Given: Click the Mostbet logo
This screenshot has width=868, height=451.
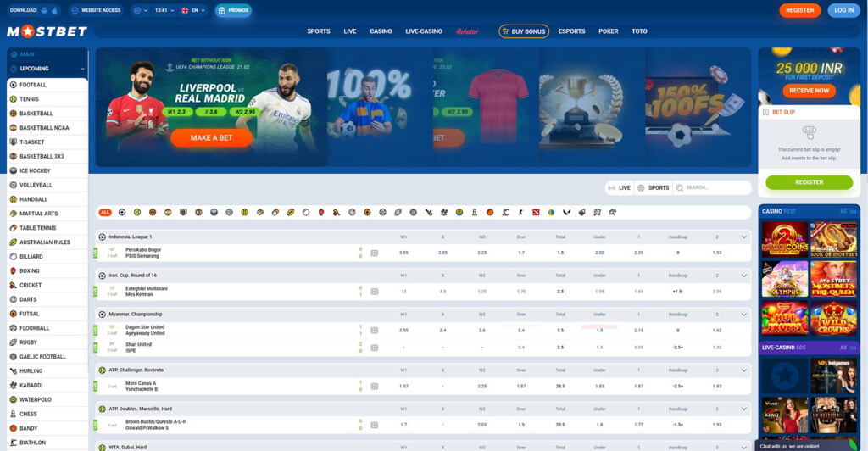Looking at the screenshot, I should [47, 32].
